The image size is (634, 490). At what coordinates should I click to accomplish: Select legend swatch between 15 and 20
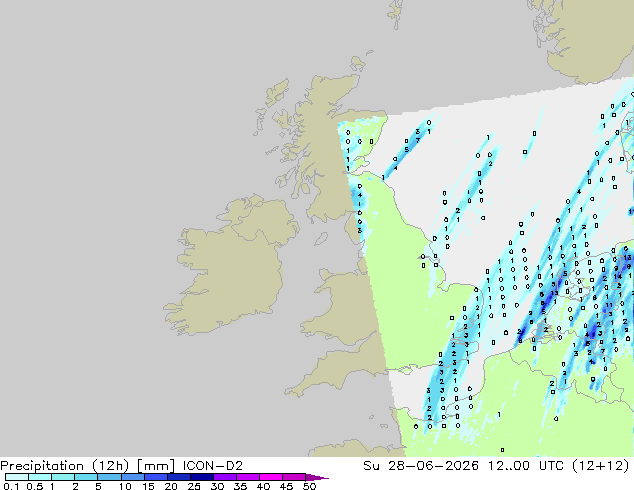[155, 477]
